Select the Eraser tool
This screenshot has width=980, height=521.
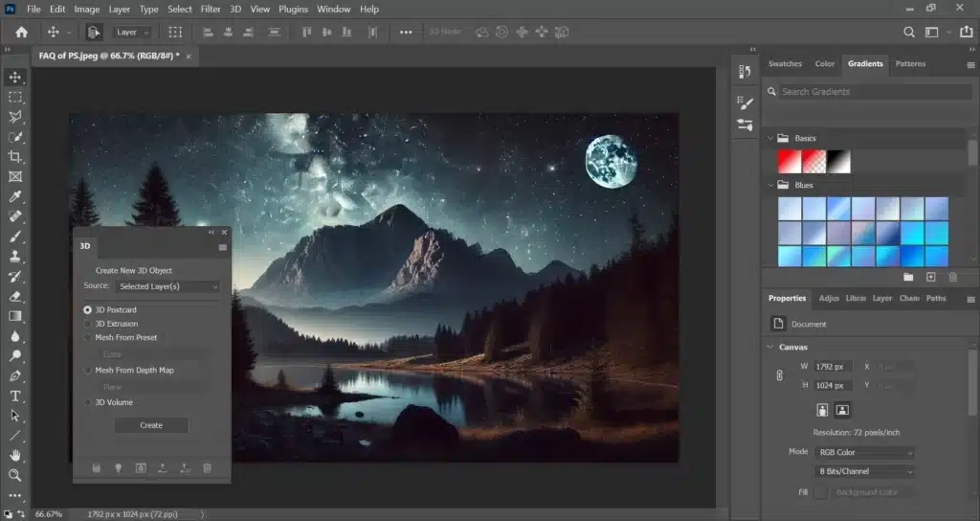[x=15, y=297]
